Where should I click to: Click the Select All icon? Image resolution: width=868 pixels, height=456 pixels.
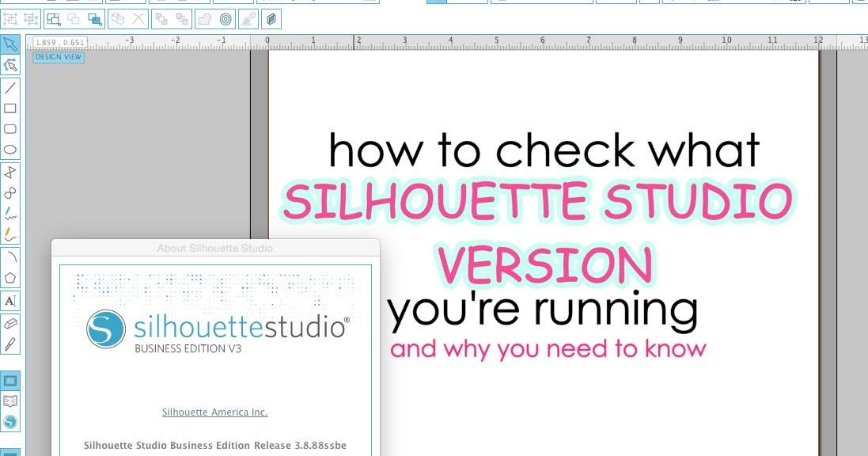54,19
